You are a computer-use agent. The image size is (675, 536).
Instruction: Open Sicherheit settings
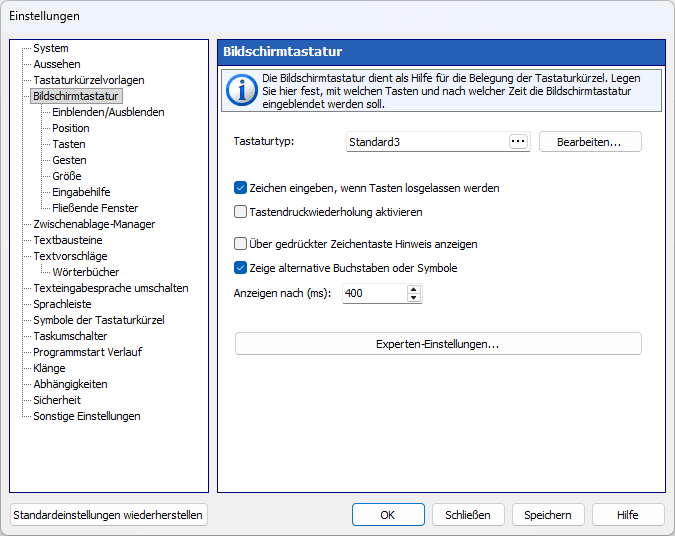point(57,400)
